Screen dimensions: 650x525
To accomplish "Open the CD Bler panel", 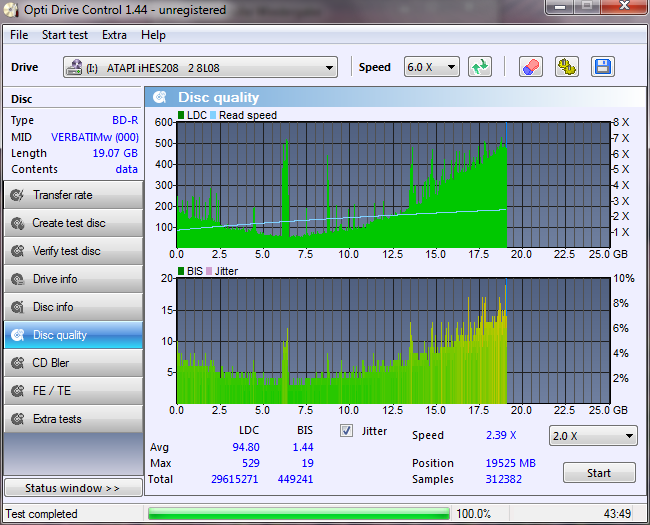I will (73, 363).
